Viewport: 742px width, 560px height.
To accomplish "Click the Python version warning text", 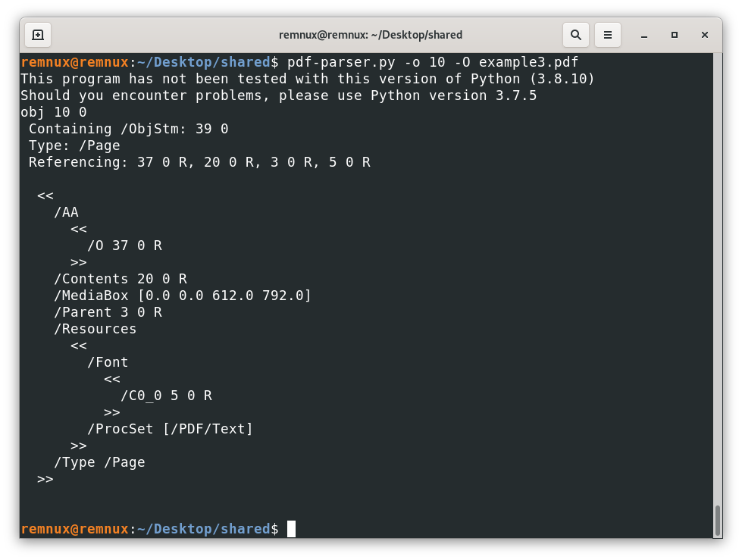I will (x=307, y=79).
